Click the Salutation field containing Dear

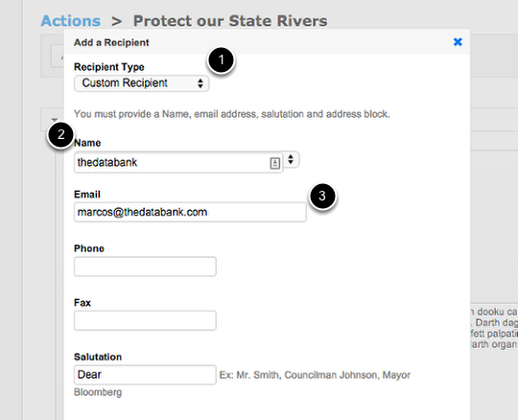point(145,375)
